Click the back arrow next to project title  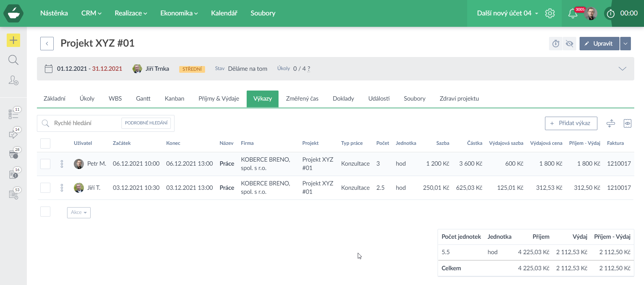click(x=47, y=44)
